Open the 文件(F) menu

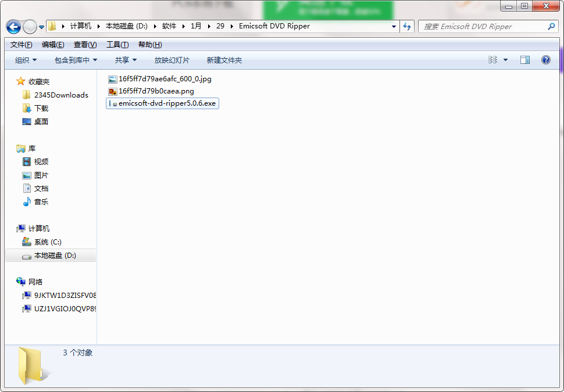point(21,45)
